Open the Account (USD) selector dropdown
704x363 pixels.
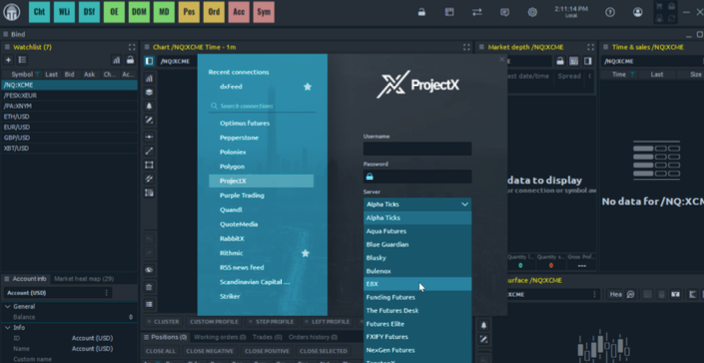tap(57, 293)
